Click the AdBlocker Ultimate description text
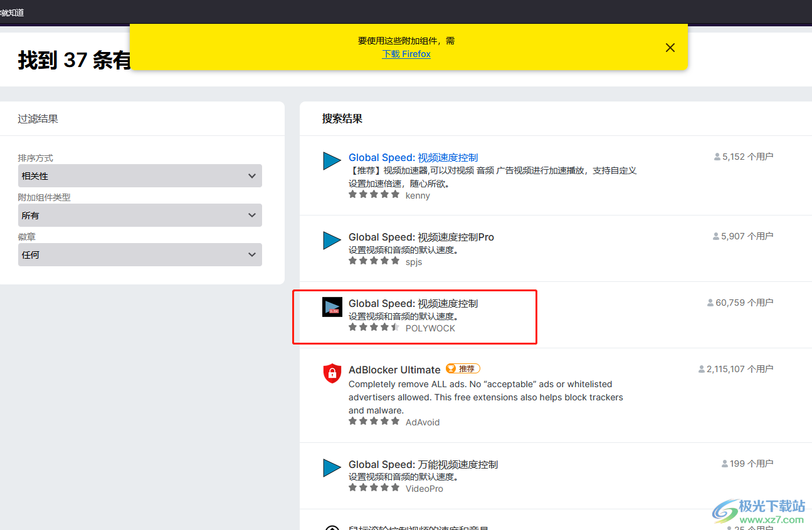The image size is (812, 530). point(486,397)
